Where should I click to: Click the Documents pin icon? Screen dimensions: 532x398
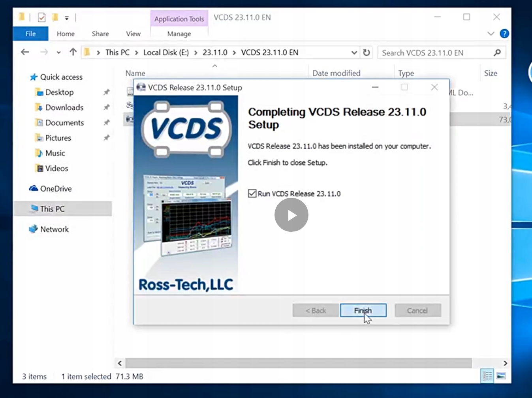point(106,123)
